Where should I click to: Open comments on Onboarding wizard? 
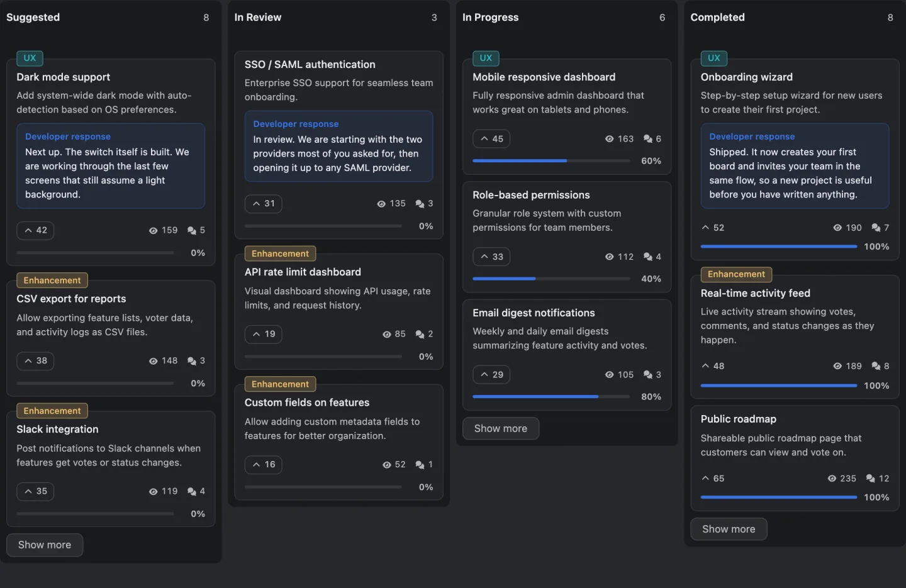tap(876, 228)
